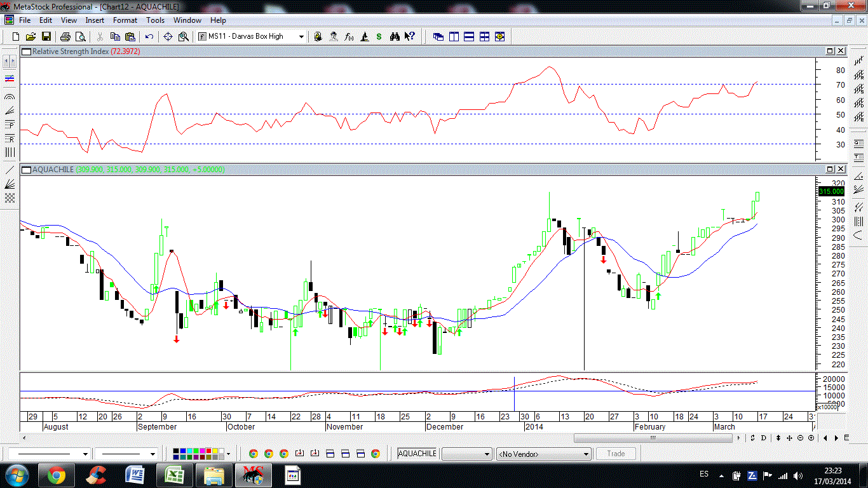Screen dimensions: 868x488
Task: Select the Fibonacci arcs drawing tool
Action: [10, 97]
